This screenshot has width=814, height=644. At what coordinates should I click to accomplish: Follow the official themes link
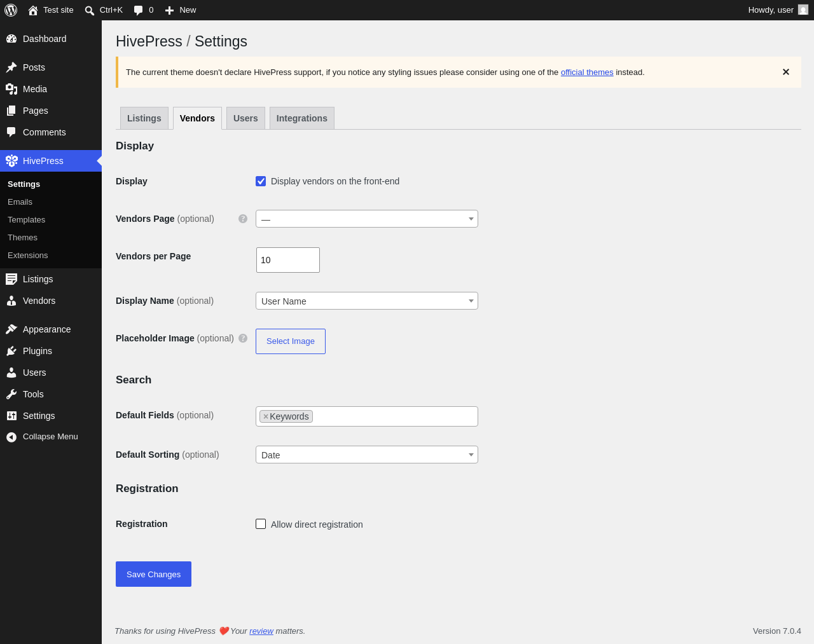[587, 72]
